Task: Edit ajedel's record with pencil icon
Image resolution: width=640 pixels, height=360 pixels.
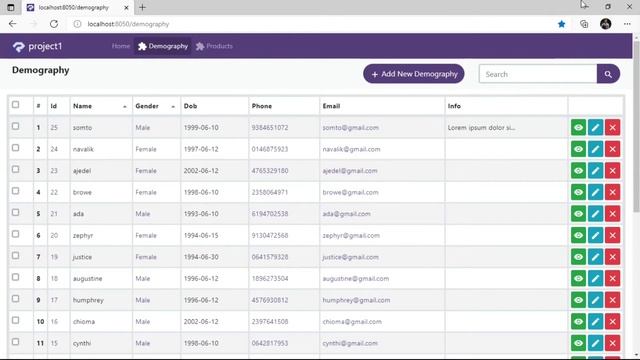Action: pyautogui.click(x=596, y=171)
